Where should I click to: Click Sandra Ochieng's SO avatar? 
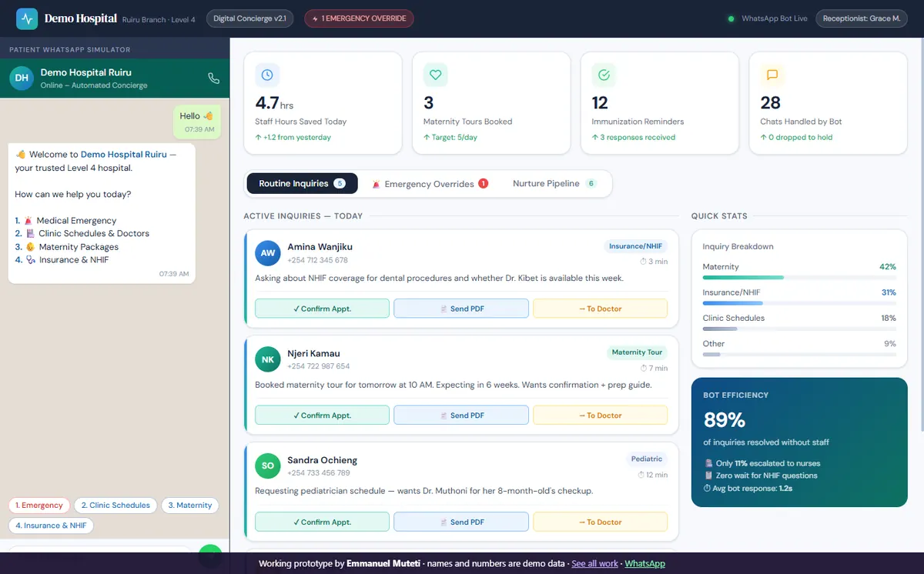point(268,466)
